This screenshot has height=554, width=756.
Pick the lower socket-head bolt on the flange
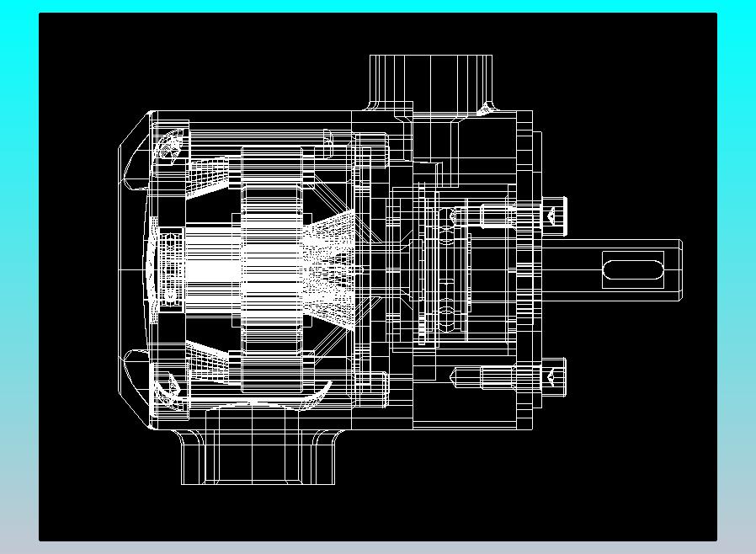[x=508, y=377]
